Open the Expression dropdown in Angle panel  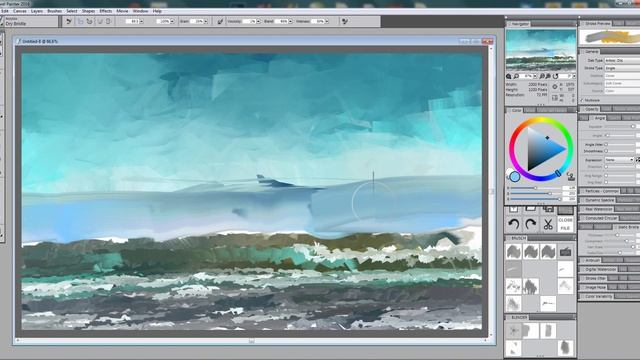coord(619,160)
